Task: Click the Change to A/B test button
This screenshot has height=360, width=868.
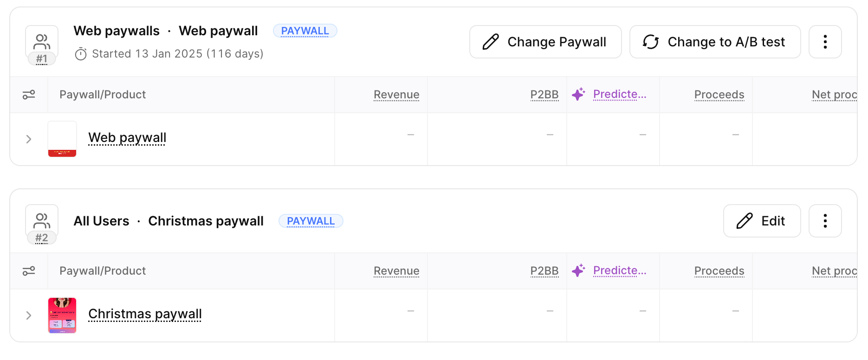Action: pos(715,42)
